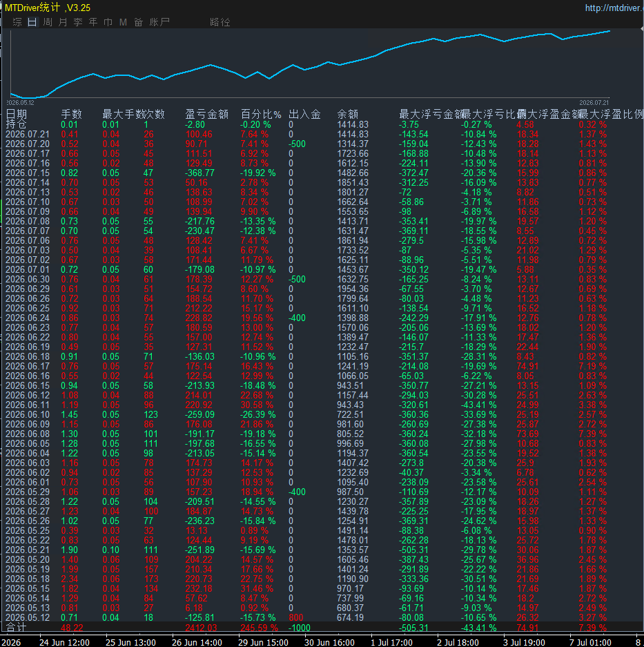The image size is (644, 647).
Task: Click the 2026.07.21 end date on chart
Action: 594,103
